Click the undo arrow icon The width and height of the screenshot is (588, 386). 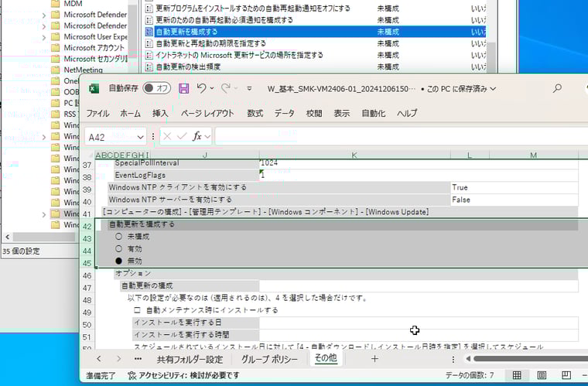201,88
